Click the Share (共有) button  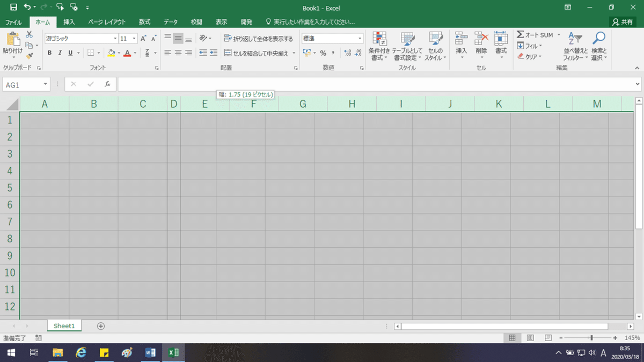623,22
